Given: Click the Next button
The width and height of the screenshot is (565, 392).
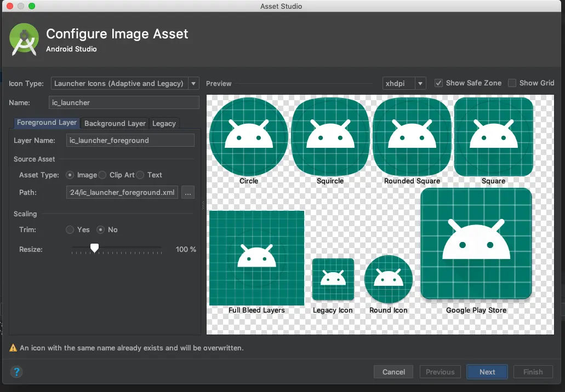Looking at the screenshot, I should (x=487, y=372).
